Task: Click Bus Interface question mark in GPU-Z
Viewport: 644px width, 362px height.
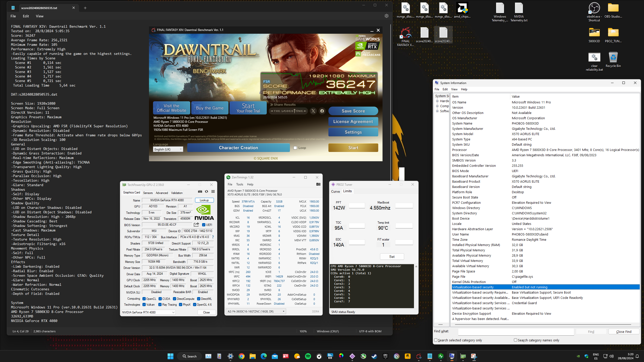Action: [213, 237]
